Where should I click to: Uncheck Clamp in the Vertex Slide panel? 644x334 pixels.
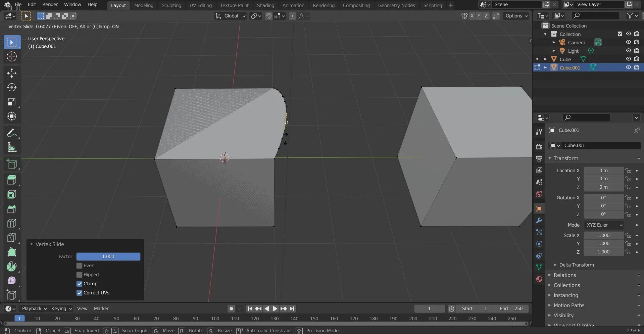(79, 284)
